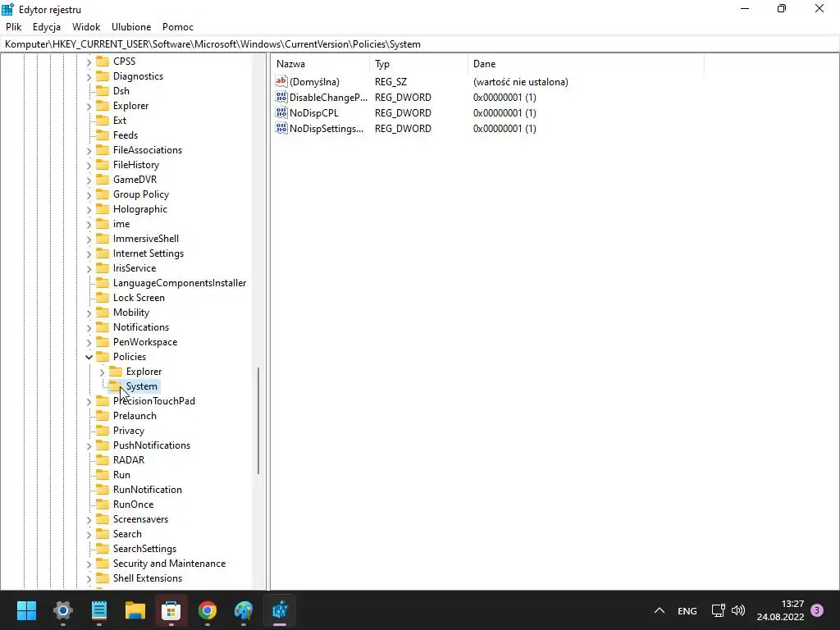Image resolution: width=840 pixels, height=630 pixels.
Task: Select the Screensavers key
Action: 140,519
